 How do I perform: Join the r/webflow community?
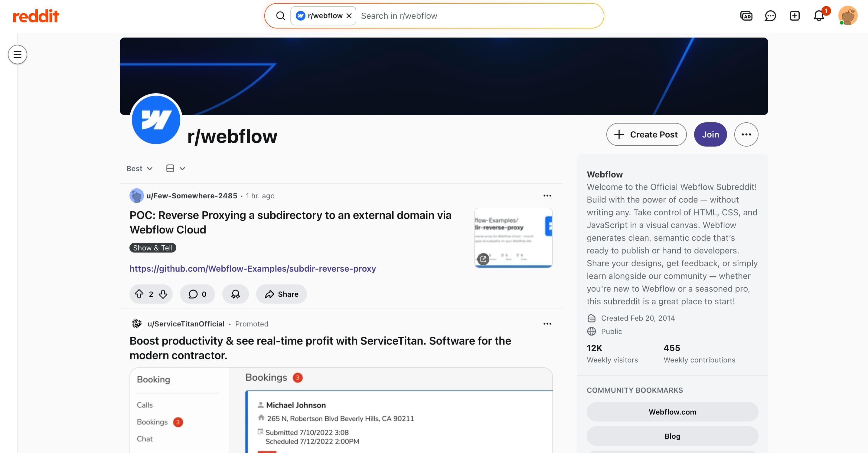(x=710, y=134)
